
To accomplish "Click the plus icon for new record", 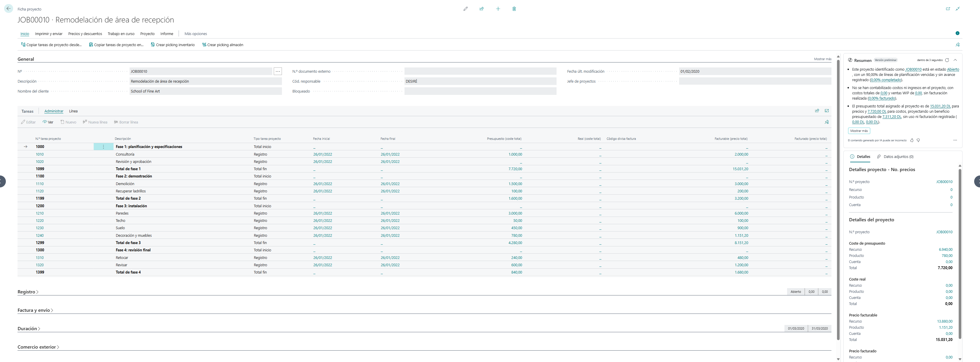I will coord(498,9).
